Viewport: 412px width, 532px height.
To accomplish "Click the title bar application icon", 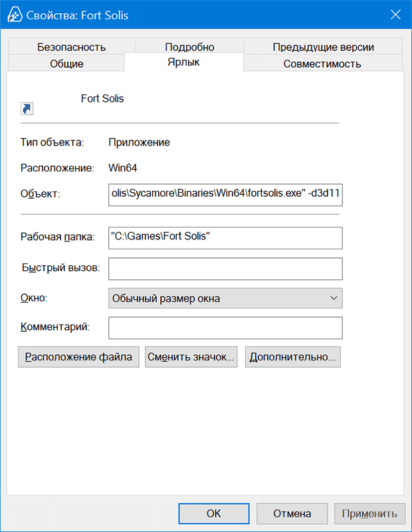I will 15,15.
